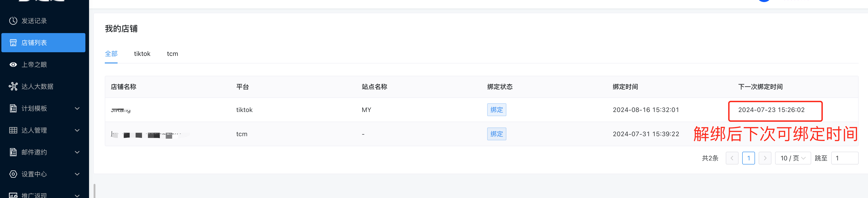The image size is (868, 198).
Task: Click the 邮件邀约 sidebar icon
Action: pyautogui.click(x=13, y=152)
